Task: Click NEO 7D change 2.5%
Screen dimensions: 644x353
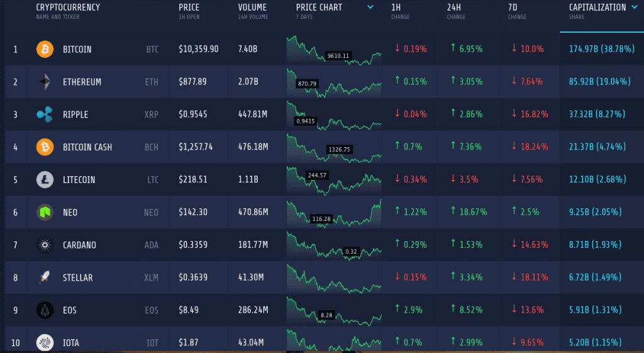Action: (525, 212)
